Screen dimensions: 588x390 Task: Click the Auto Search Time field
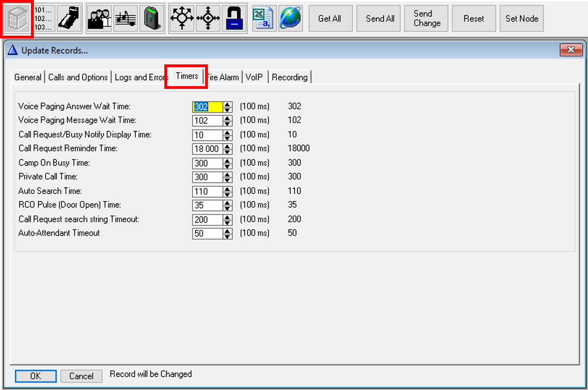pos(207,192)
